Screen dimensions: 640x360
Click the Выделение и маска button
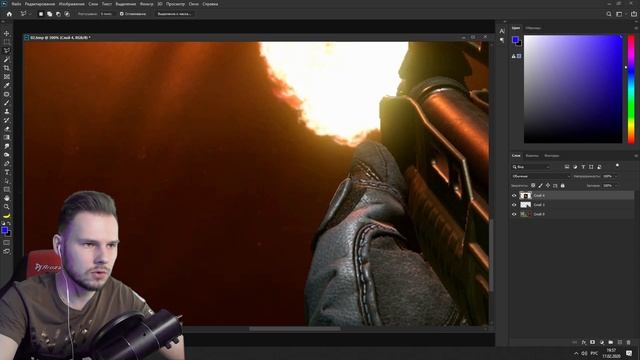174,14
